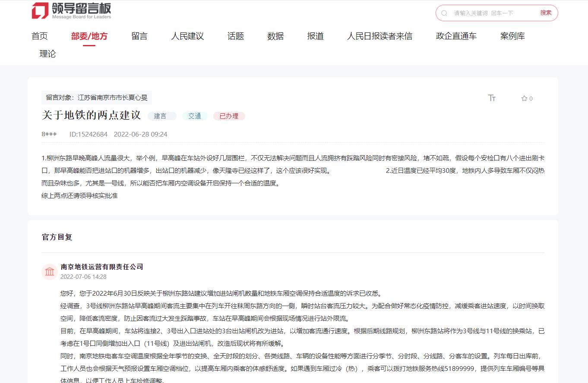Open the 首页 home menu item

40,36
